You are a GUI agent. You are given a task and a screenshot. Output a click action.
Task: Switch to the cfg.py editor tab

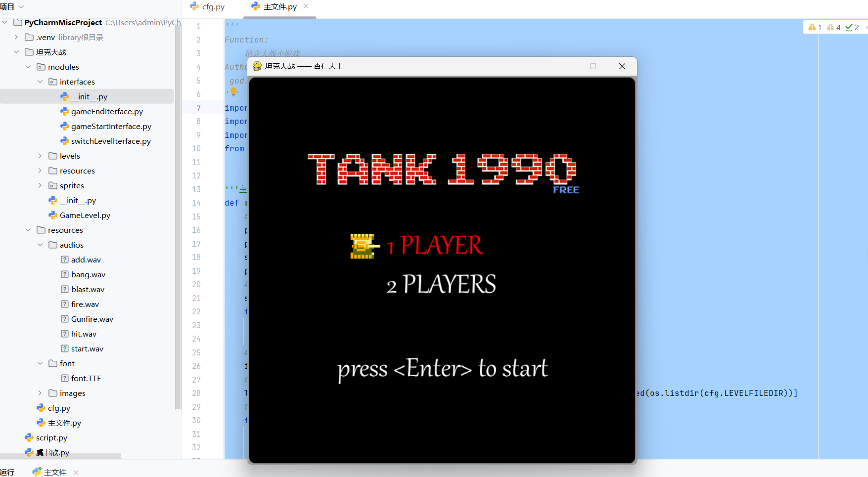click(208, 7)
